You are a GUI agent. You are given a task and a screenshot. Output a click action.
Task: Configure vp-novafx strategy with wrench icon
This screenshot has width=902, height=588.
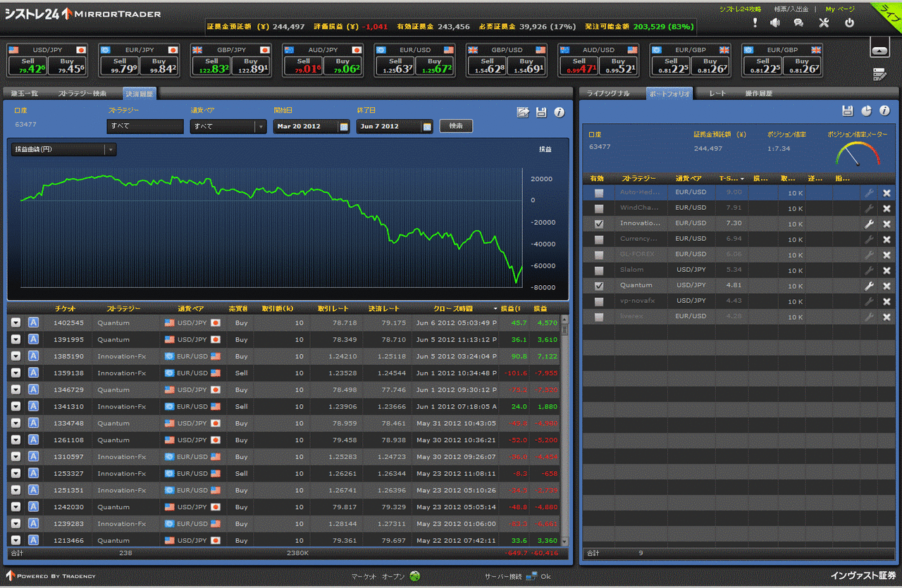pos(869,301)
